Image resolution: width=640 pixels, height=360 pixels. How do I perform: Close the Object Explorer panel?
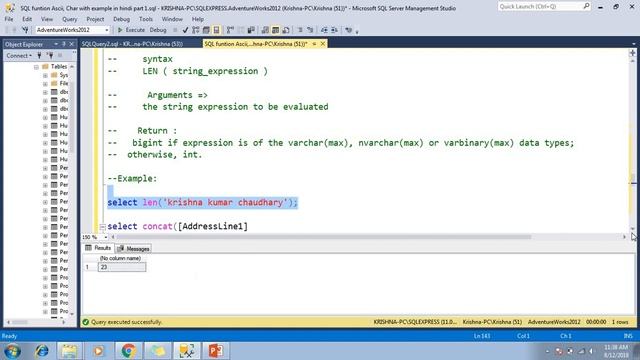coord(72,44)
